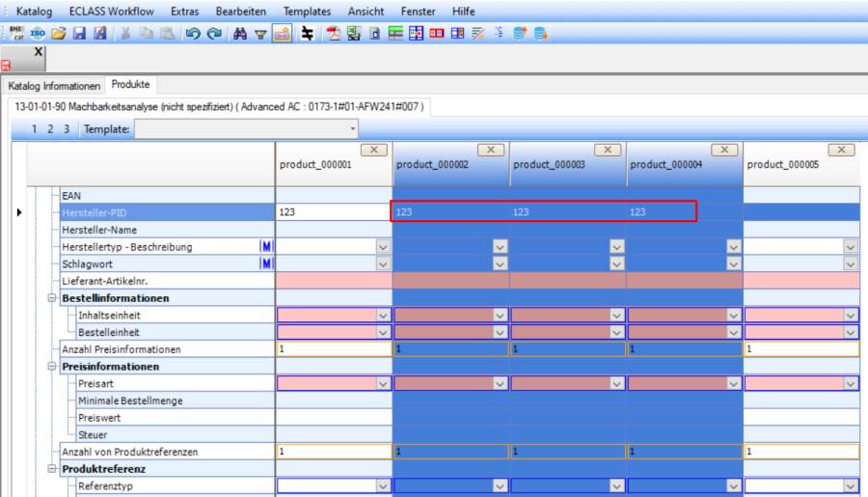The image size is (868, 497).
Task: Select the 13-01-01-90 Machbarkeitsanalyse class tab
Action: (219, 106)
